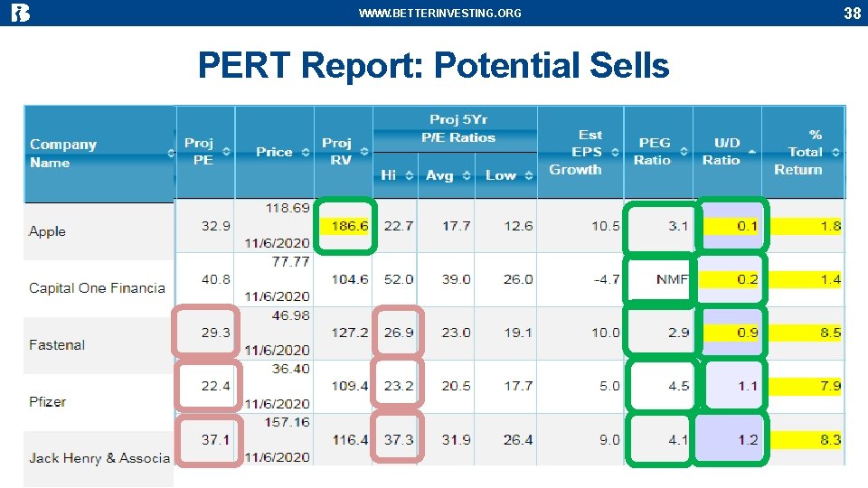This screenshot has height=488, width=868.
Task: Click Capital One's U/D Ratio 0.2
Action: [748, 279]
